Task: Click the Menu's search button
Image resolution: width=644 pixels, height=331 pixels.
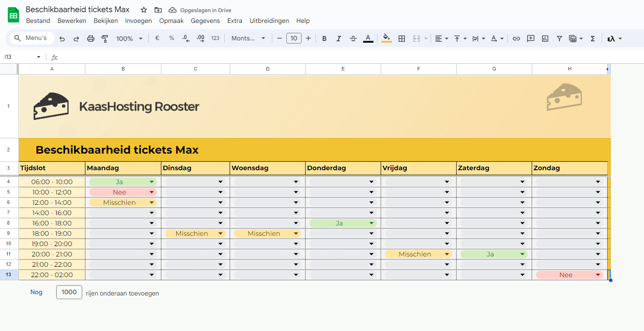Action: 31,38
